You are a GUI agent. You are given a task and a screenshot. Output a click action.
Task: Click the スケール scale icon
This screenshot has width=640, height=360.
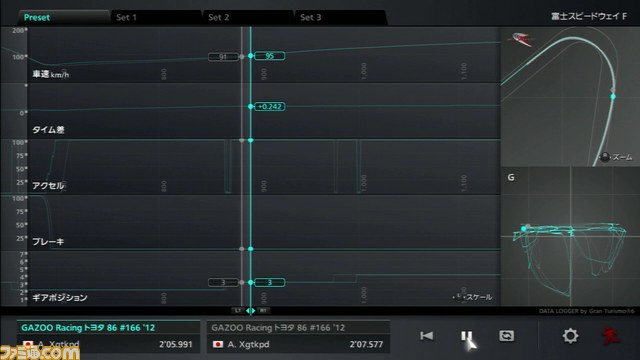click(459, 297)
